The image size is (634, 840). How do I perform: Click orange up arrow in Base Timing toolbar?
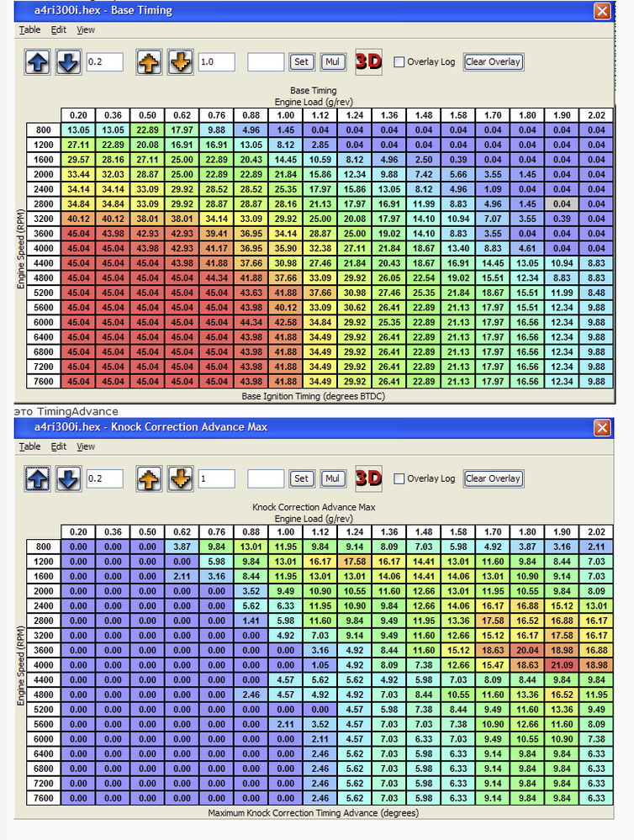point(149,62)
